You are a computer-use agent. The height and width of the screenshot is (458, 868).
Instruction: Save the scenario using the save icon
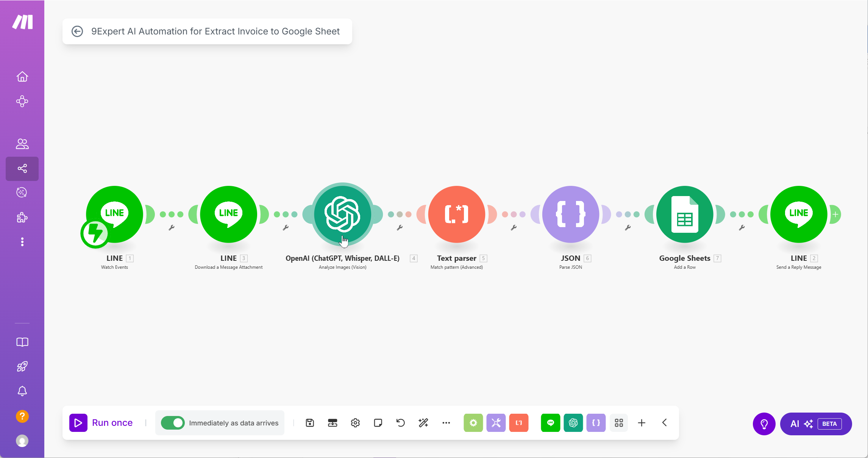pyautogui.click(x=310, y=422)
